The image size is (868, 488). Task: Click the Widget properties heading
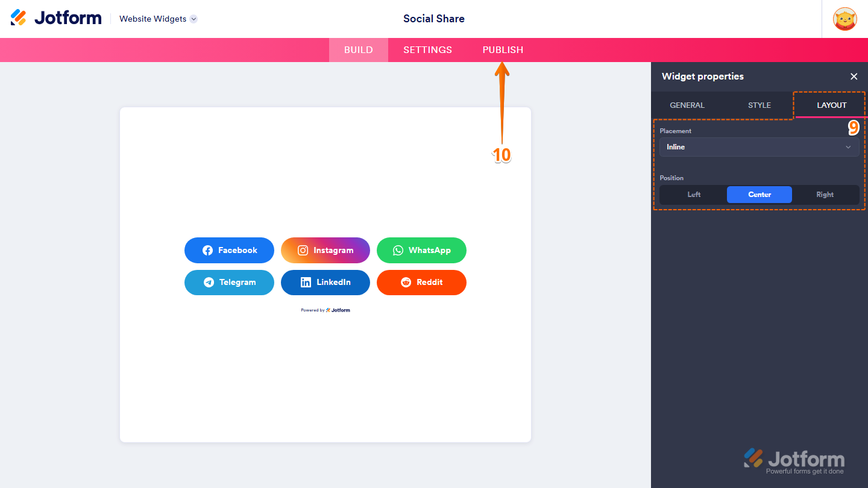click(x=703, y=77)
